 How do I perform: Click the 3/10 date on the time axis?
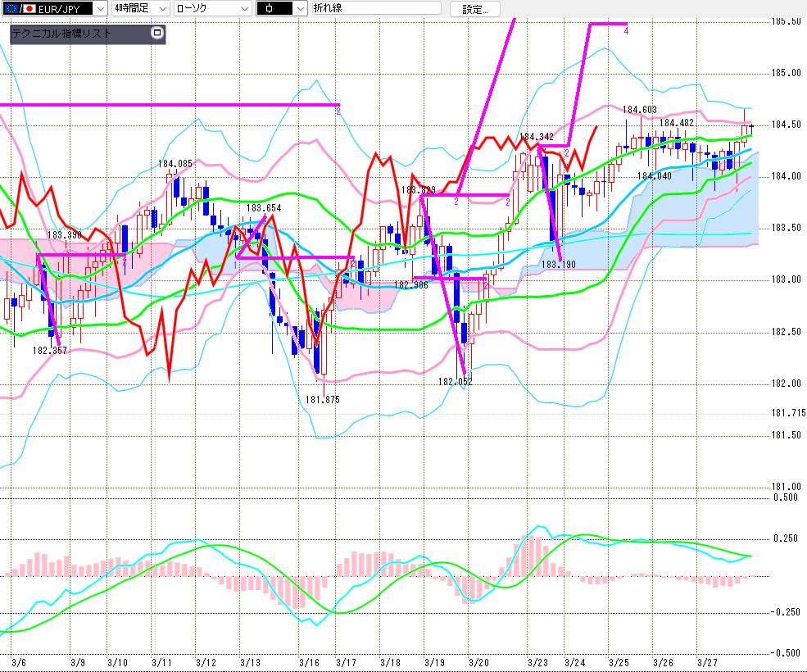pyautogui.click(x=117, y=661)
